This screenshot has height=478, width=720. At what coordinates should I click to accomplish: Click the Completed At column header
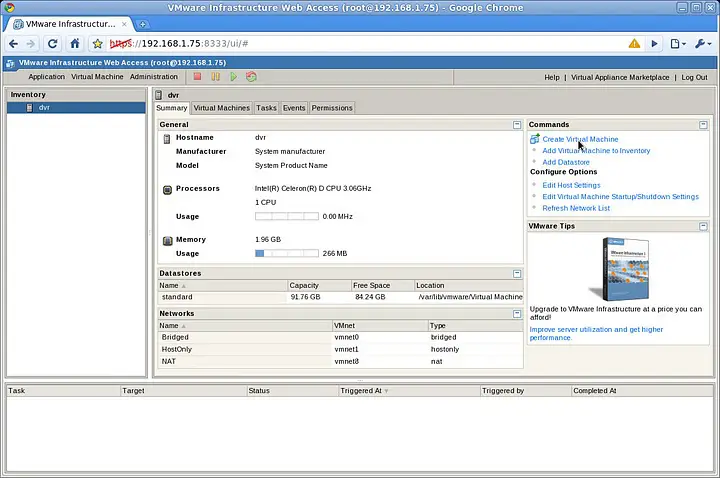coord(642,391)
